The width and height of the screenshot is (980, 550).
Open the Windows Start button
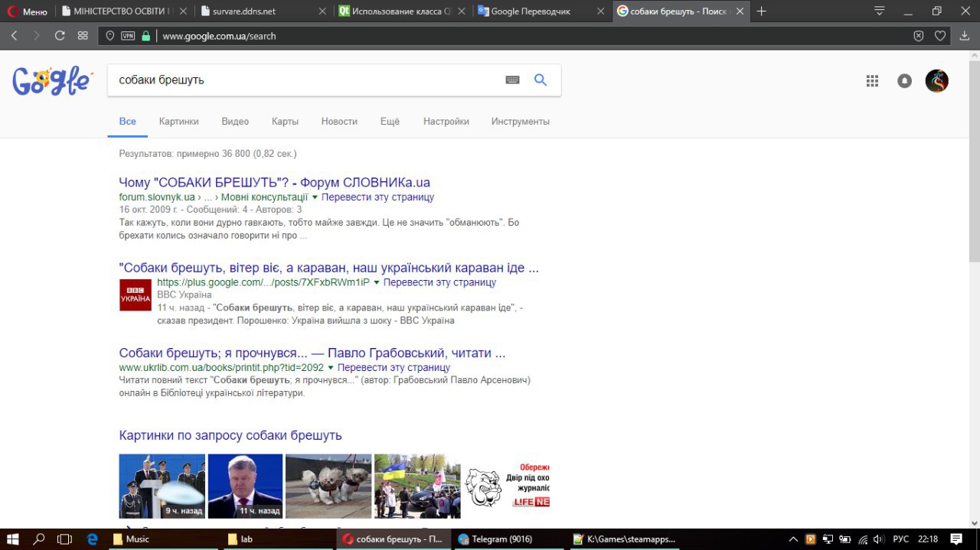15,539
